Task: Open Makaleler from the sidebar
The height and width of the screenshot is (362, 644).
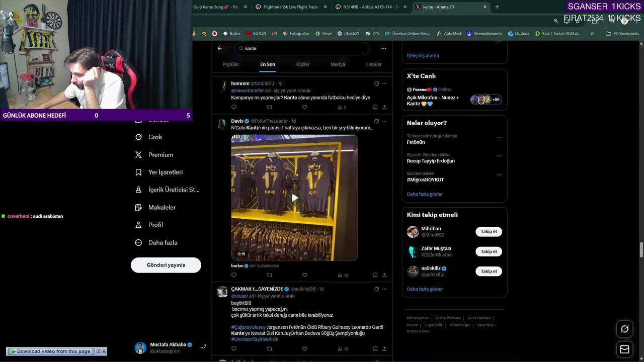Action: [155, 207]
